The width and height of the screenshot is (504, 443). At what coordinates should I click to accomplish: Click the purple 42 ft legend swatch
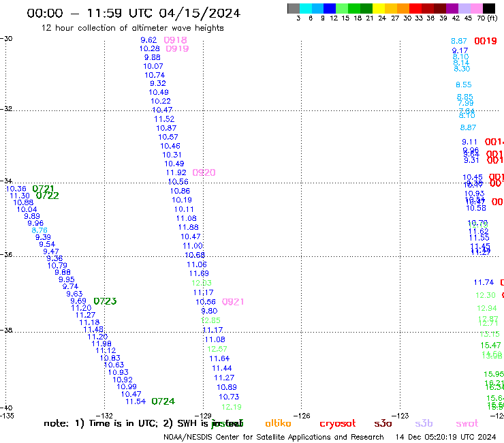(452, 8)
